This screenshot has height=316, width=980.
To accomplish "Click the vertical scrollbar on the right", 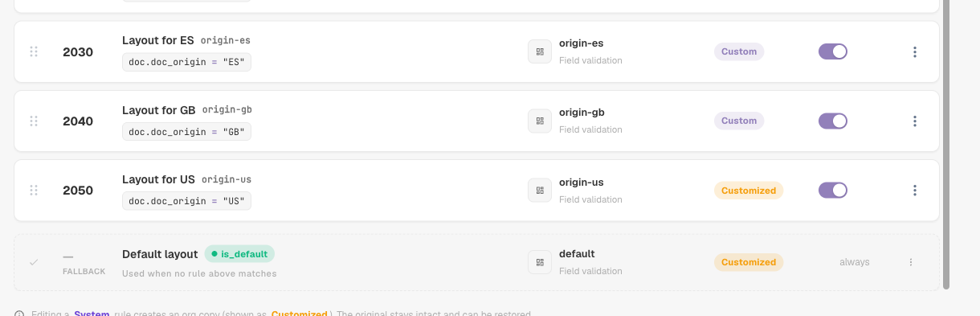I will pyautogui.click(x=946, y=145).
